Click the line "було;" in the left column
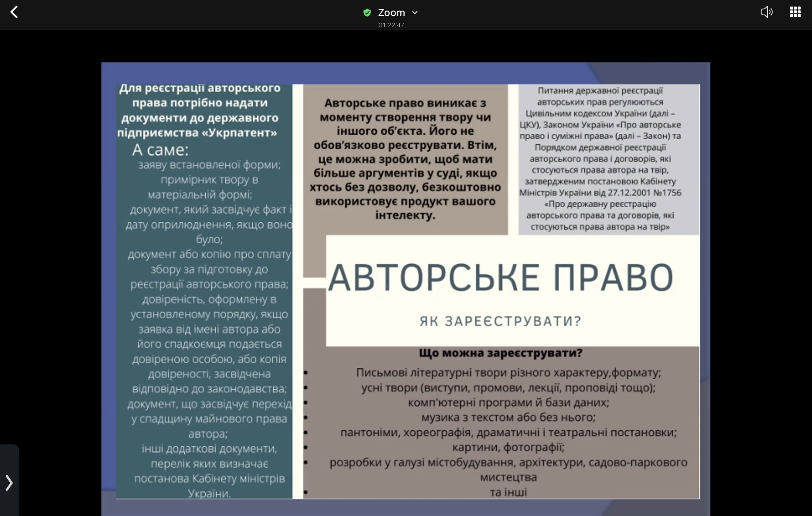Screen dimensions: 812x516 pyautogui.click(x=209, y=239)
